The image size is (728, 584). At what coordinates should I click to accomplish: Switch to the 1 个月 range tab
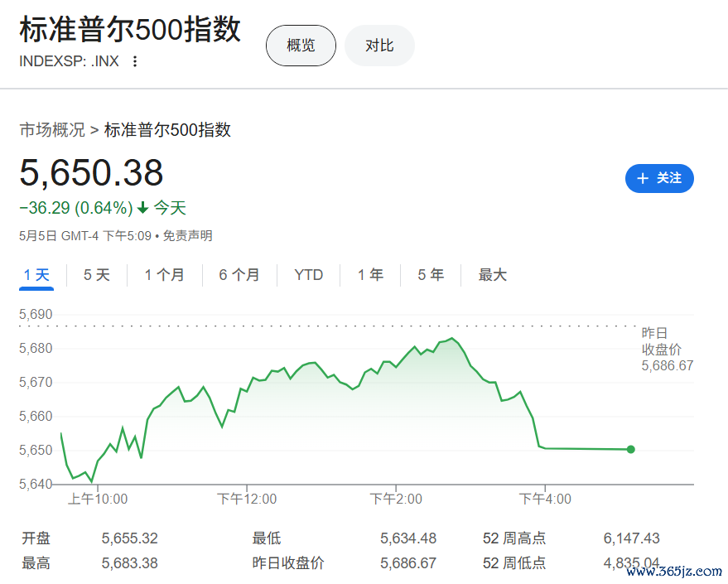click(x=164, y=275)
